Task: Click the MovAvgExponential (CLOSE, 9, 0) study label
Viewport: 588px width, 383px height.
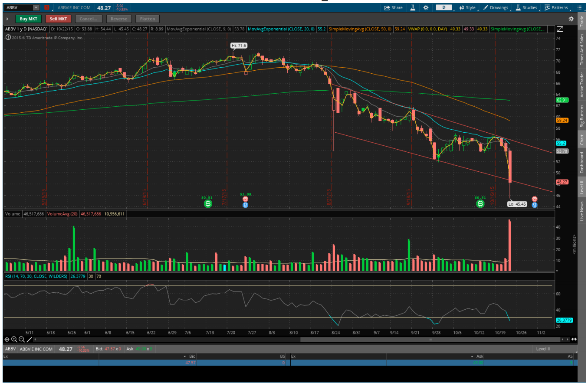Action: tap(199, 29)
